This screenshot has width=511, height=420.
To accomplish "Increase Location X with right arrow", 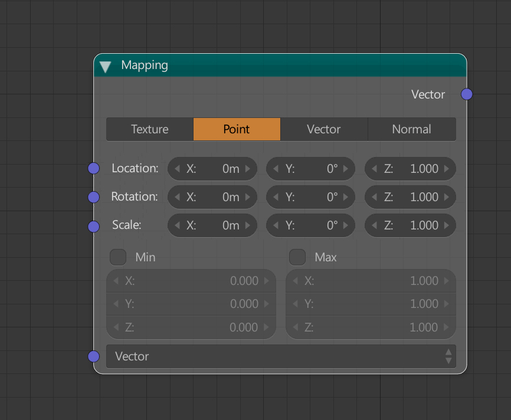I will click(248, 169).
